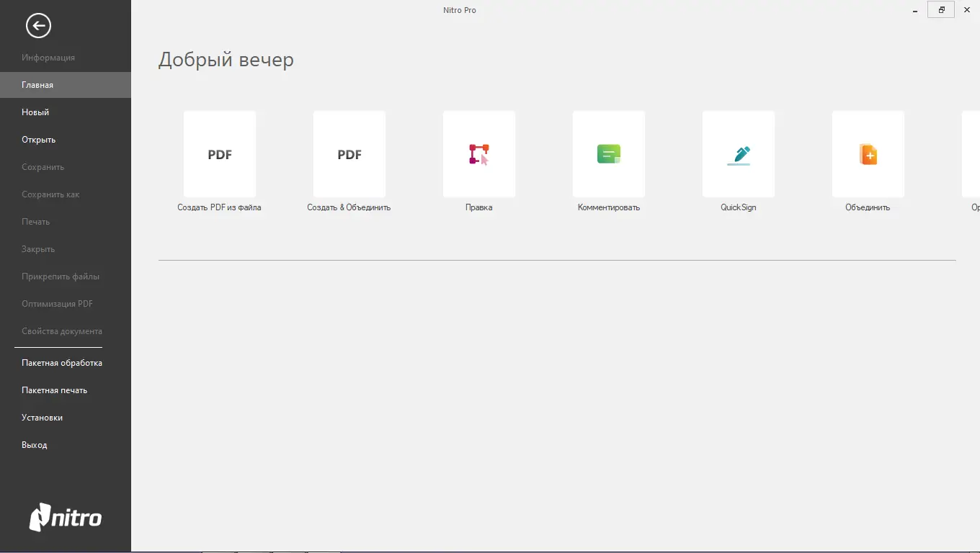
Task: Open the Новый menu item
Action: pyautogui.click(x=66, y=112)
